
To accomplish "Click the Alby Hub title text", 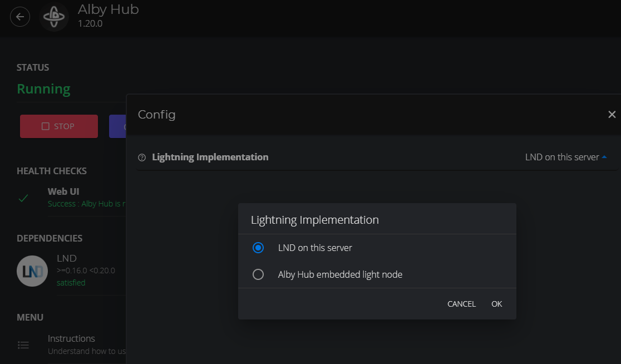I will (x=108, y=9).
